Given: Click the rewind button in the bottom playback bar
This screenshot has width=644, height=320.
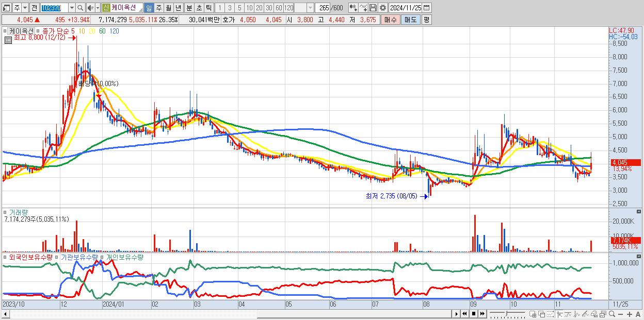Looking at the screenshot, I should tap(464, 314).
